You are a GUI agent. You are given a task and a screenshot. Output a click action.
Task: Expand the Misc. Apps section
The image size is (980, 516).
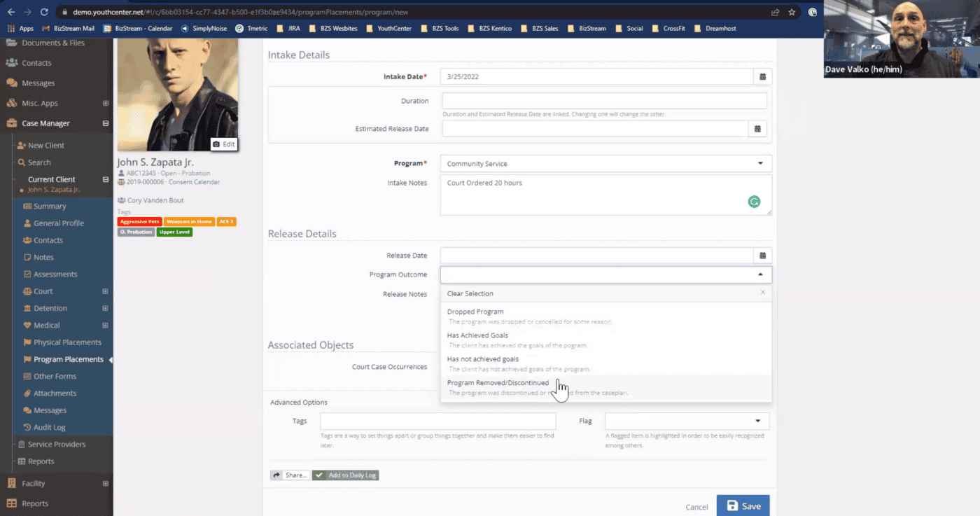tap(106, 103)
